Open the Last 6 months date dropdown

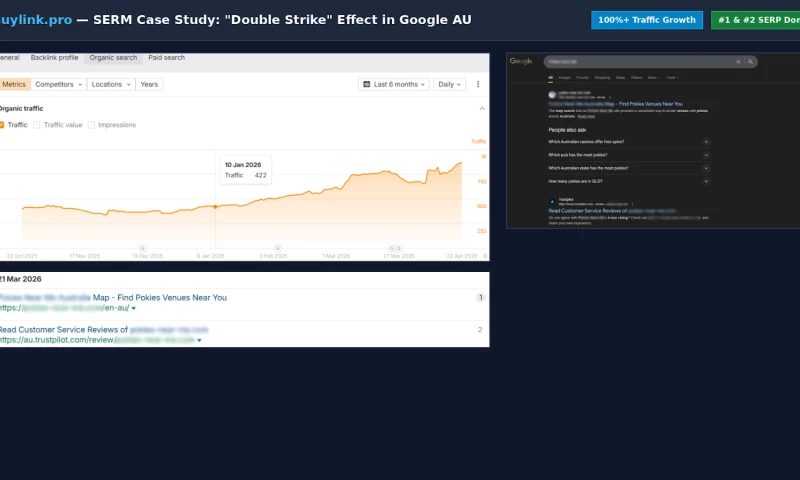point(394,84)
